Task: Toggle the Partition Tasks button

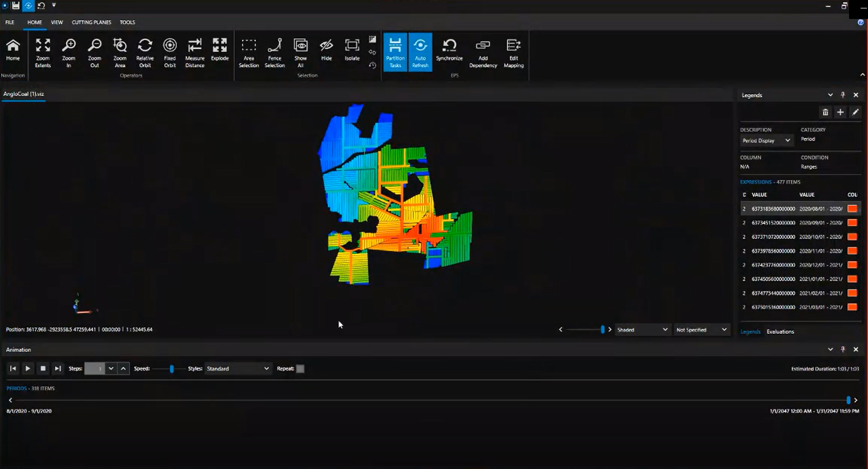Action: 395,52
